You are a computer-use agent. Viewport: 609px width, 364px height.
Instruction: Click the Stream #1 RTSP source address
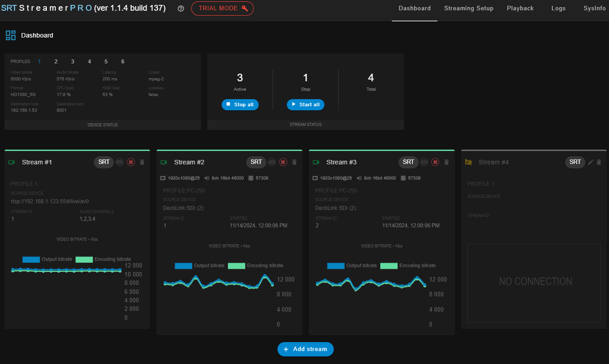50,201
